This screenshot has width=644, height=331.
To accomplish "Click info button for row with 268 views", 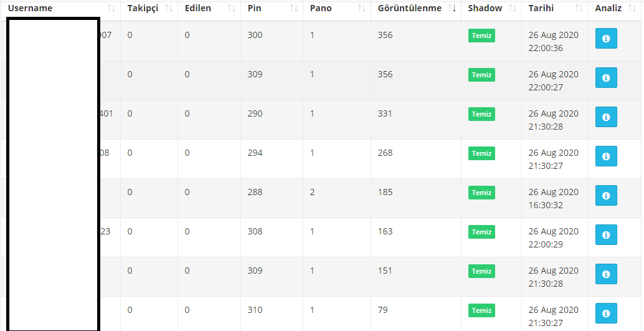I will (606, 156).
